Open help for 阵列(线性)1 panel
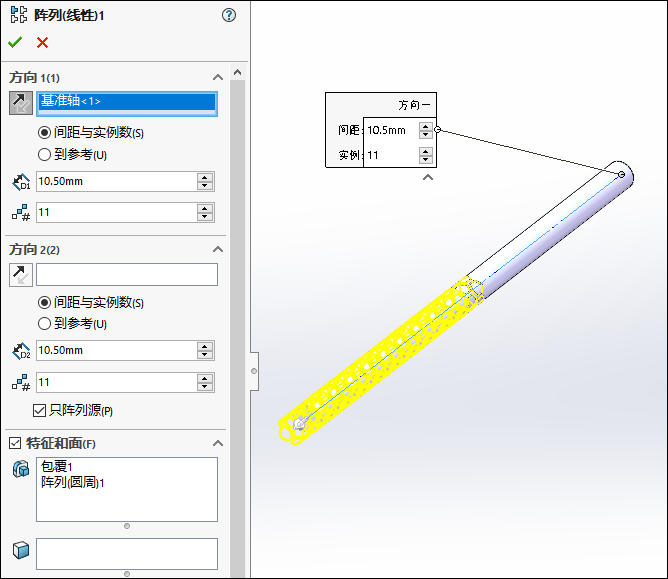The height and width of the screenshot is (579, 668). (229, 15)
